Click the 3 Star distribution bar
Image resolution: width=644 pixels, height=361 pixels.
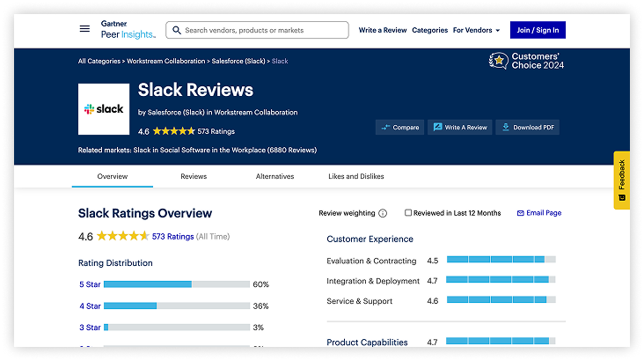[177, 328]
